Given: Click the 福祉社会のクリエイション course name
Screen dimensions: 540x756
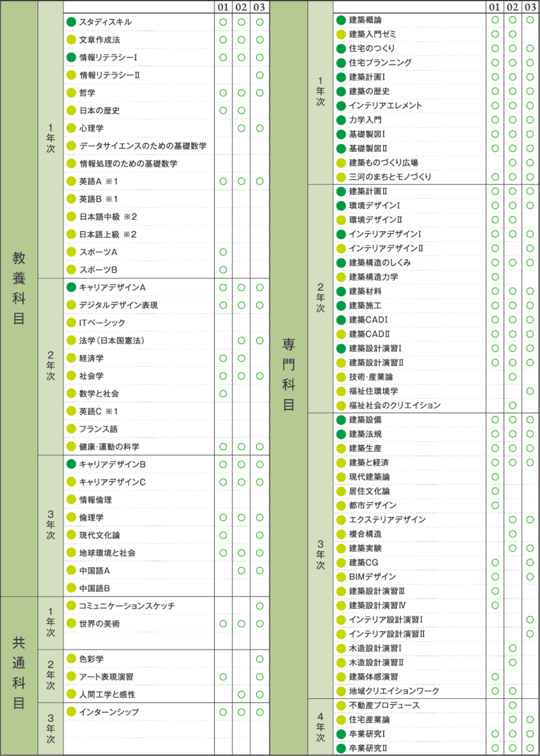Looking at the screenshot, I should tap(395, 405).
